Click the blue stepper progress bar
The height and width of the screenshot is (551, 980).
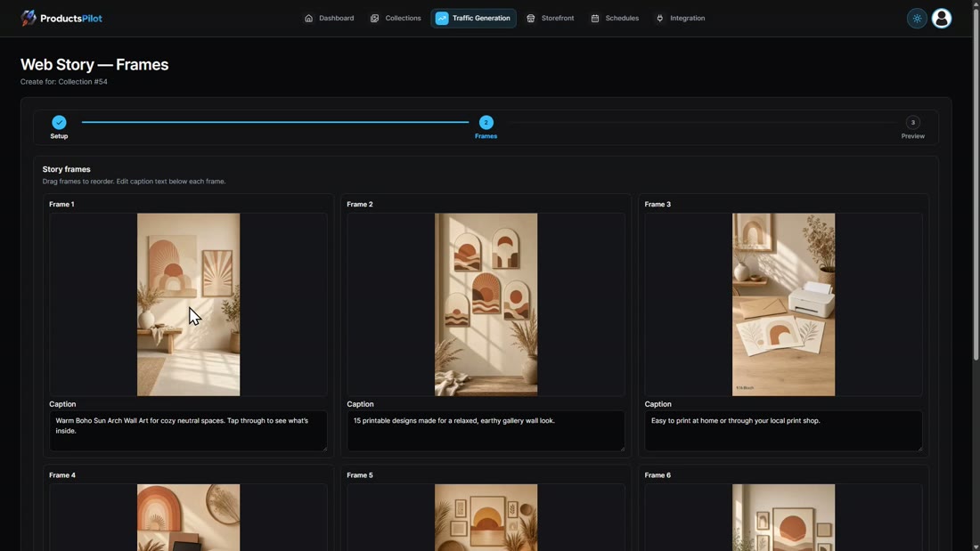coord(275,123)
